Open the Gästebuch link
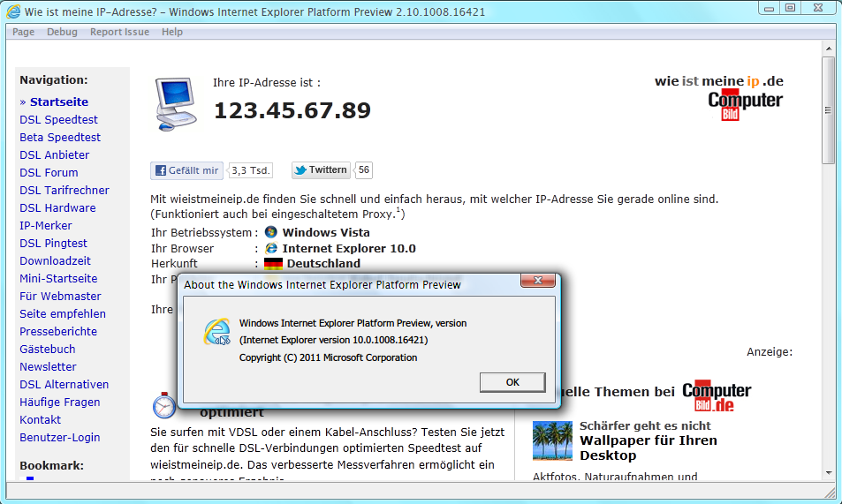Image resolution: width=842 pixels, height=504 pixels. (x=47, y=350)
